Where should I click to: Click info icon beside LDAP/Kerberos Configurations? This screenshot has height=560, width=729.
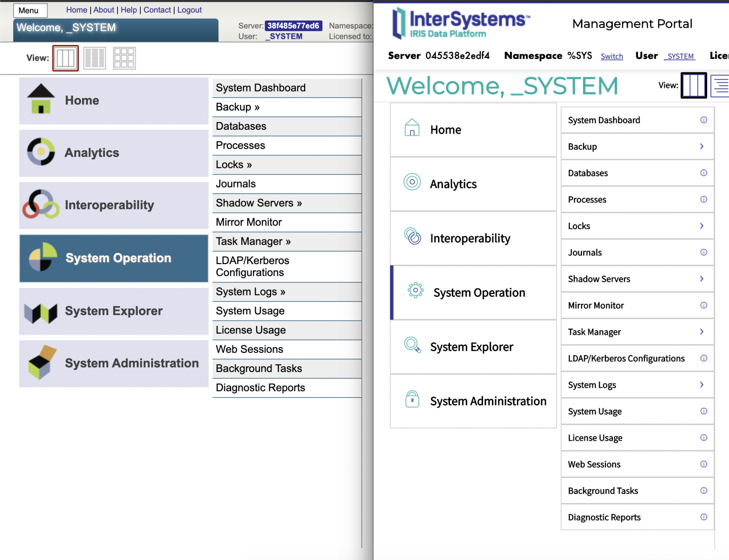pyautogui.click(x=704, y=358)
